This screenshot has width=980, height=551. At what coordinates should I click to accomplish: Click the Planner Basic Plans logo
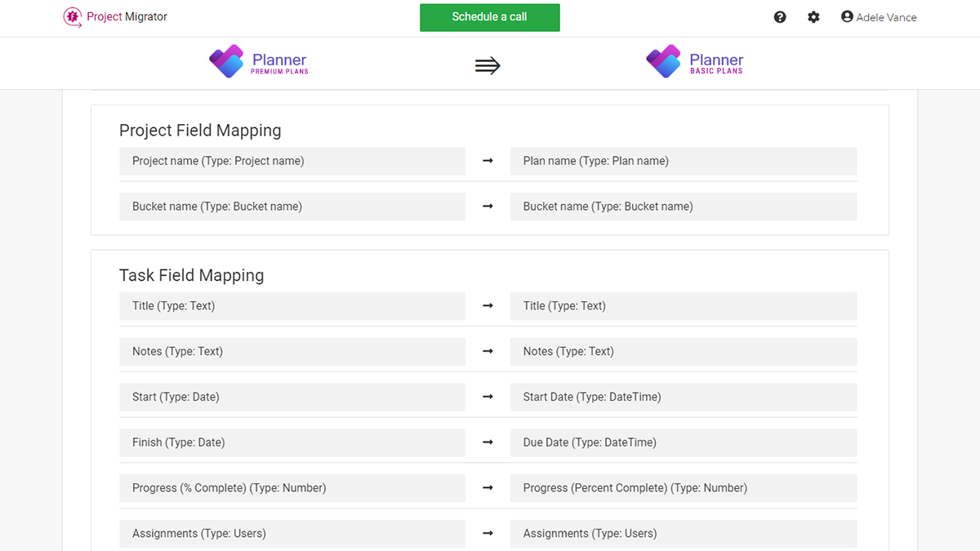(x=695, y=62)
